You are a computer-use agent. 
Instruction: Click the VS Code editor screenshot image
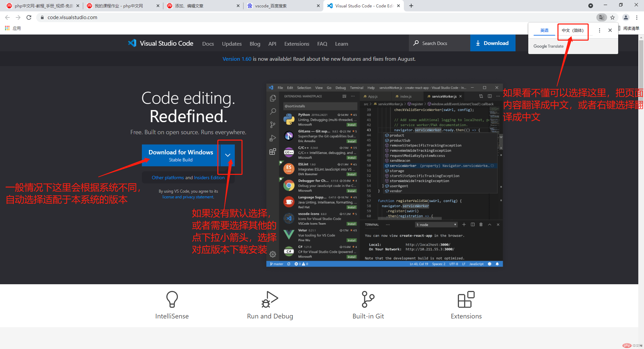click(x=384, y=175)
